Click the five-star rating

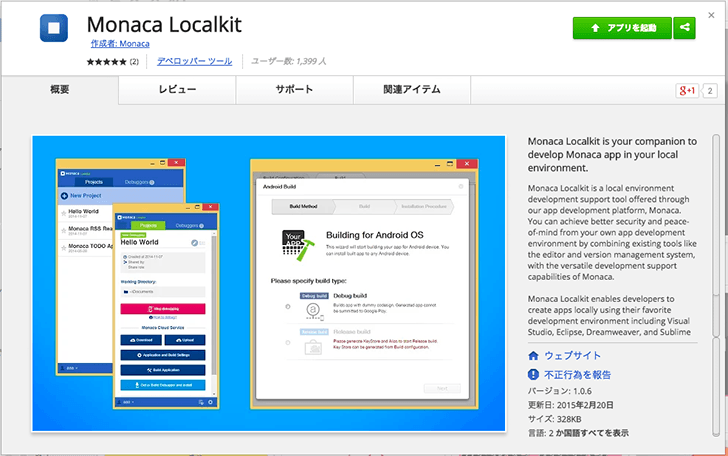pyautogui.click(x=106, y=62)
